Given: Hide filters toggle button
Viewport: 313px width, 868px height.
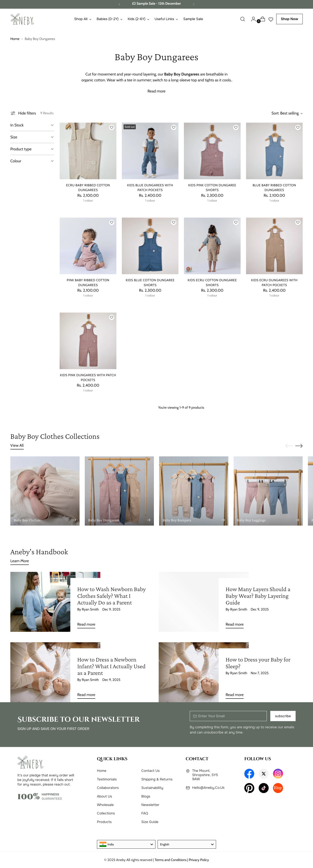Looking at the screenshot, I should (23, 113).
